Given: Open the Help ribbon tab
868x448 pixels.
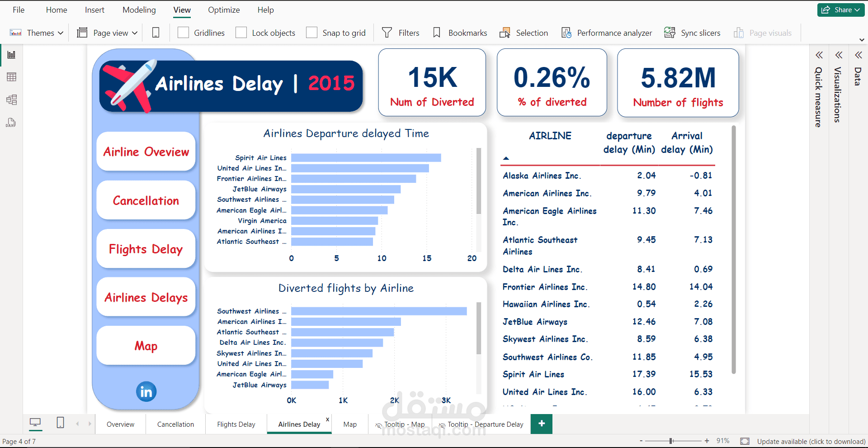Looking at the screenshot, I should click(266, 10).
